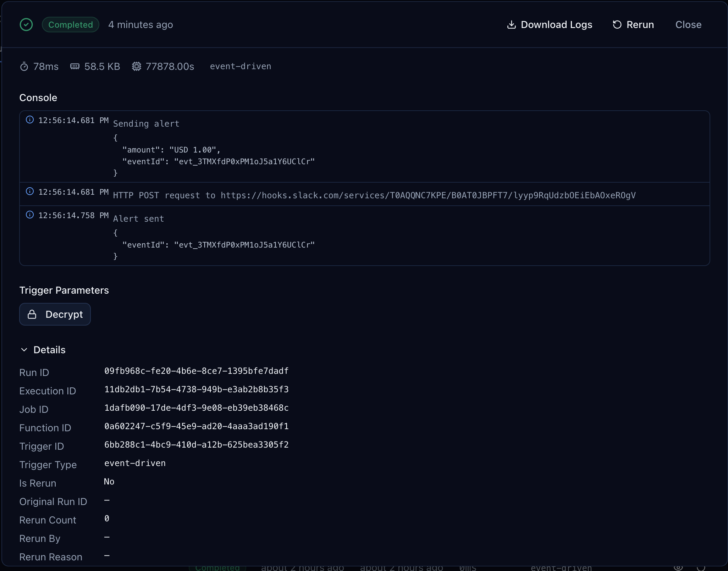Click the CPU chip icon beside 77878.00s
Screen dimensions: 728x571
[x=136, y=66]
